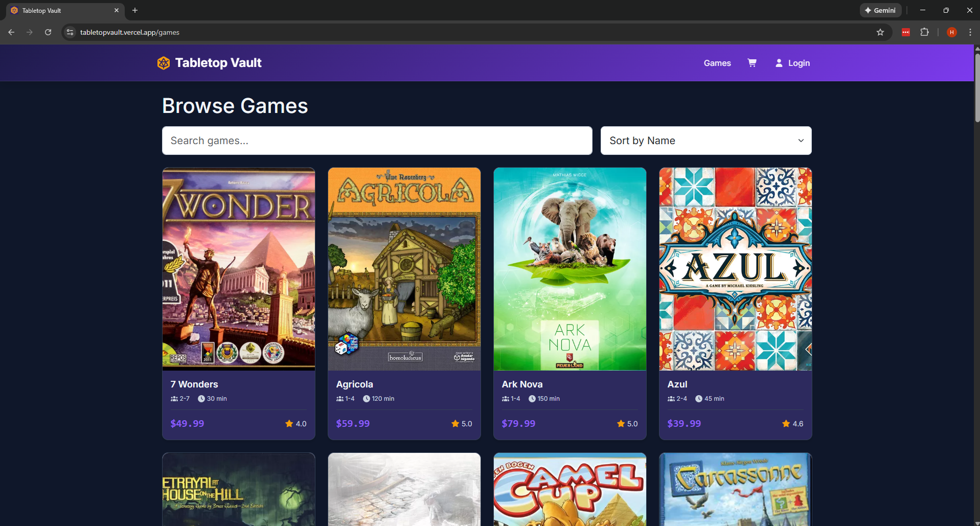Click the Login person icon
Image resolution: width=980 pixels, height=526 pixels.
(778, 63)
